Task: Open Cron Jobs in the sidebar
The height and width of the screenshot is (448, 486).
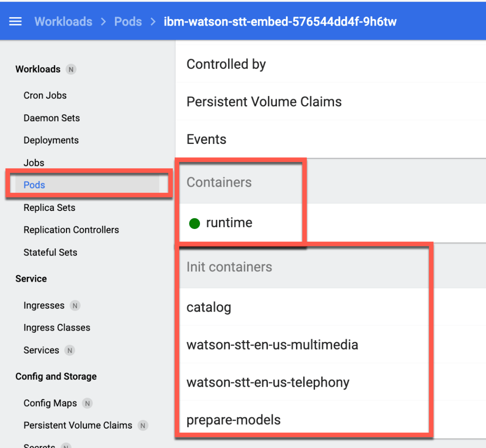Action: coord(45,95)
